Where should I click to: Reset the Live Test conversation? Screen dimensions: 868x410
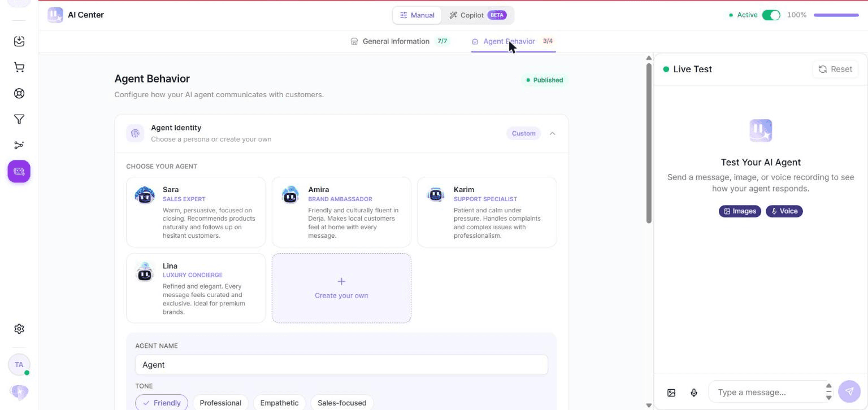coord(835,69)
